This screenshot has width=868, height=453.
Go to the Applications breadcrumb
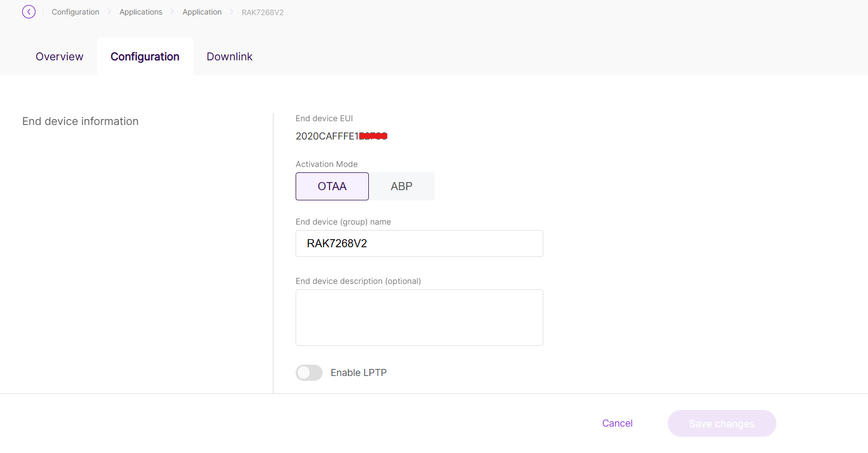pos(141,12)
